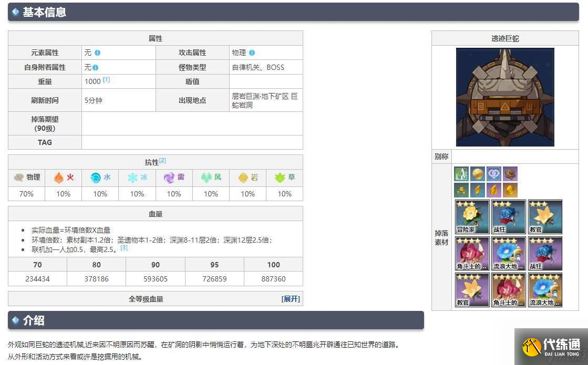Click the 血量 table header
The width and height of the screenshot is (588, 365).
155,214
